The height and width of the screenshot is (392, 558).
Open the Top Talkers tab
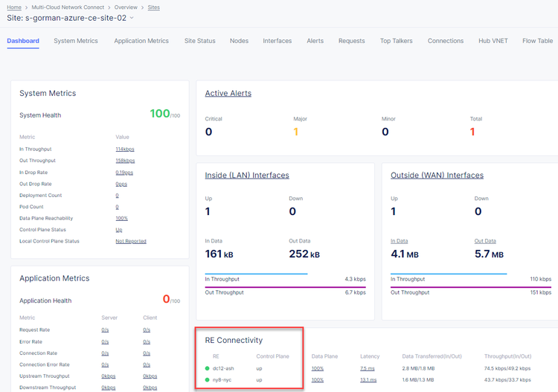click(x=396, y=41)
